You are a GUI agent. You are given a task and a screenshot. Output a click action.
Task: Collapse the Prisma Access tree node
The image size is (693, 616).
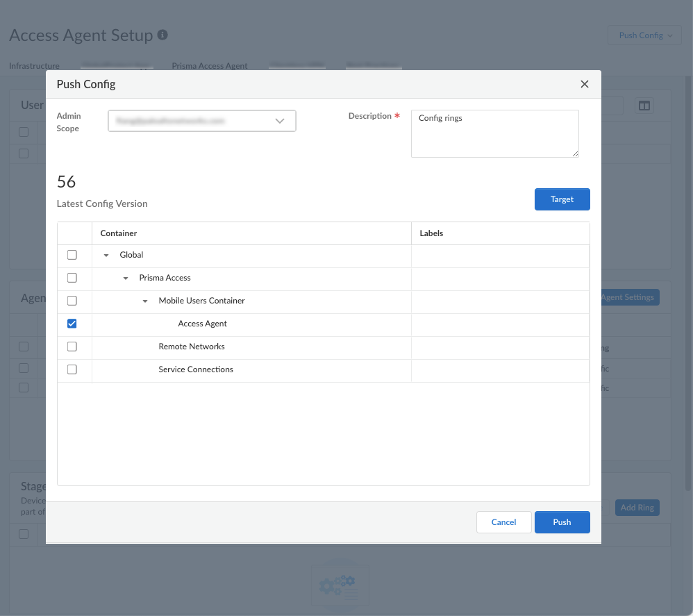coord(126,278)
